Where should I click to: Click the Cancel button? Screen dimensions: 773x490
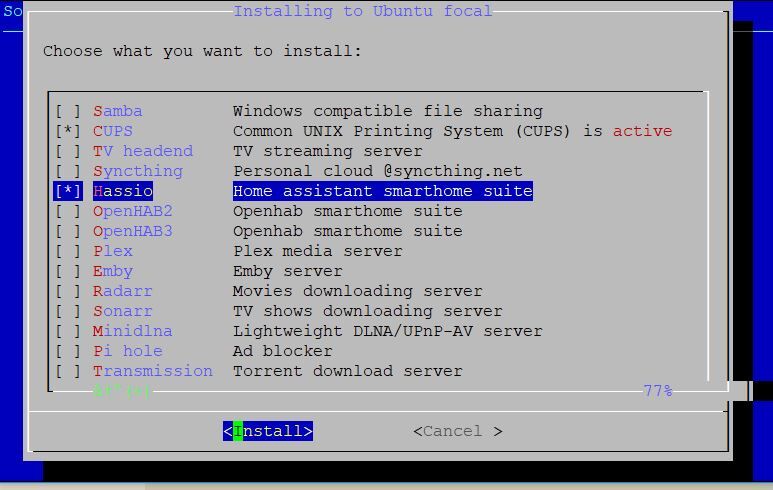(458, 431)
